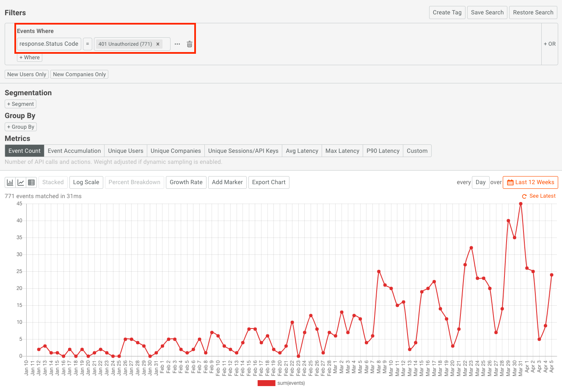
Task: Open the response.Status Code field dropdown
Action: tap(49, 44)
